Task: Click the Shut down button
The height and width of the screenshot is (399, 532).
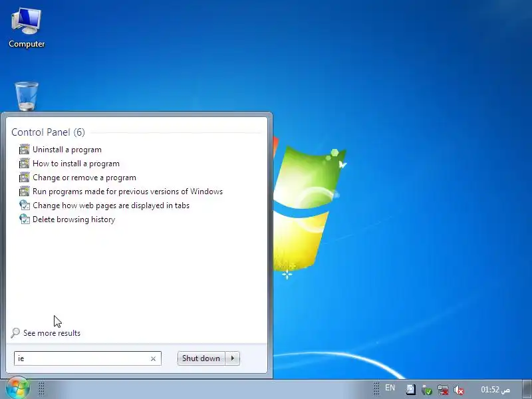Action: [201, 358]
